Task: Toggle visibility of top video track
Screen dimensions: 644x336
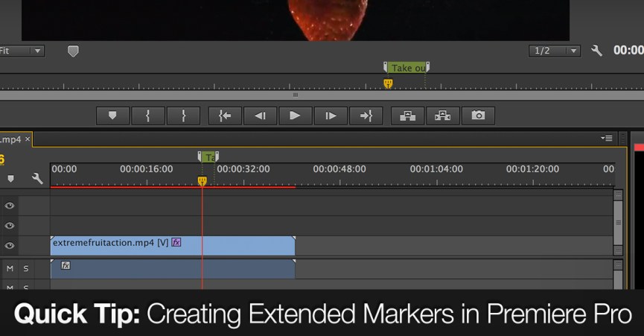Action: click(10, 206)
